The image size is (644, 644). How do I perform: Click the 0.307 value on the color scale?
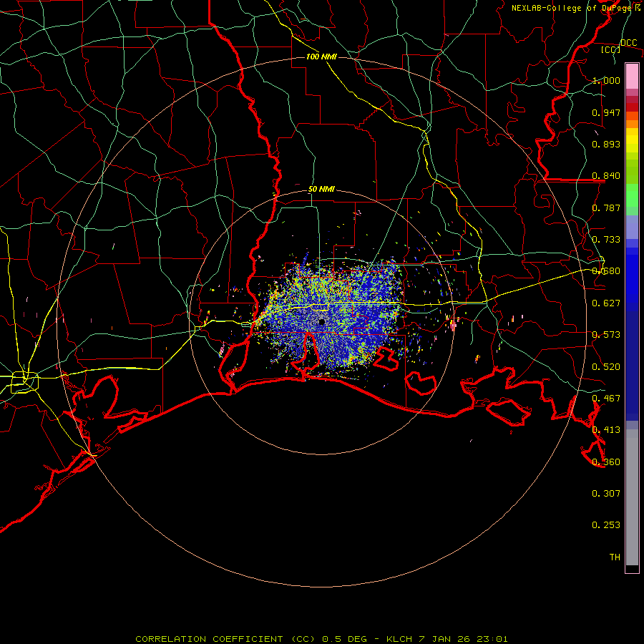pos(606,494)
